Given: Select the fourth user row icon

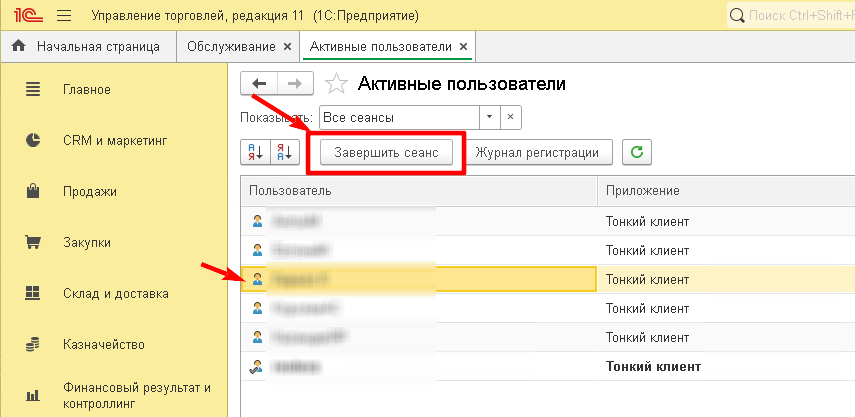Looking at the screenshot, I should 258,308.
